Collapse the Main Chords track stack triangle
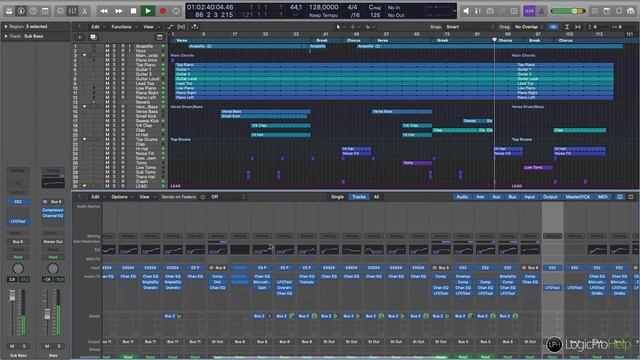640x360 pixels. pyautogui.click(x=85, y=55)
